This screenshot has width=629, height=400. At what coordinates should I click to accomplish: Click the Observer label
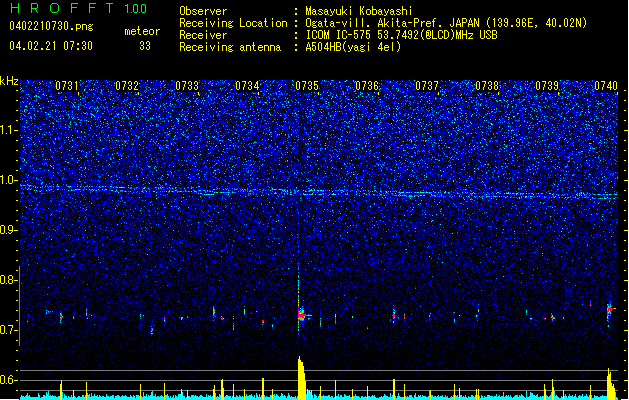203,11
